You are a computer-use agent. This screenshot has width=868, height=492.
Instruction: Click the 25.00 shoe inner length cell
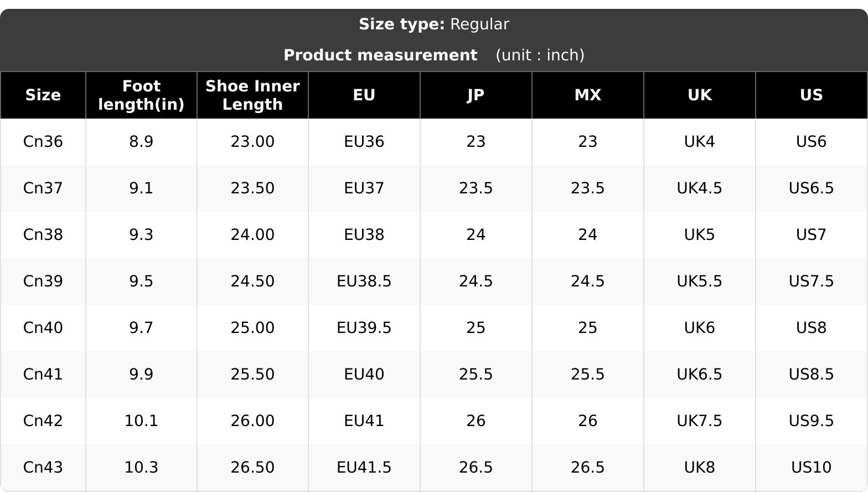(x=252, y=328)
